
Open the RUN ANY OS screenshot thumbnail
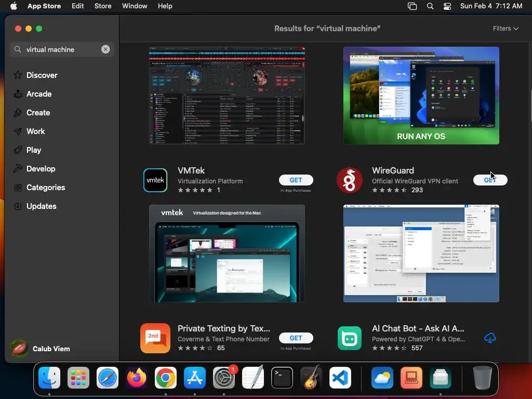tap(421, 96)
